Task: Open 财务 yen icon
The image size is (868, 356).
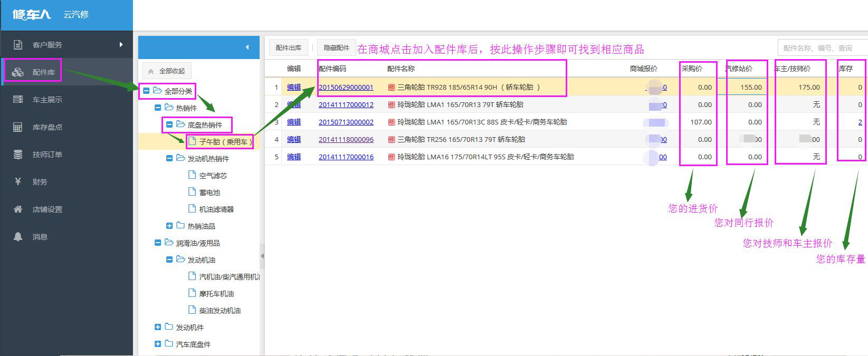Action: click(18, 182)
